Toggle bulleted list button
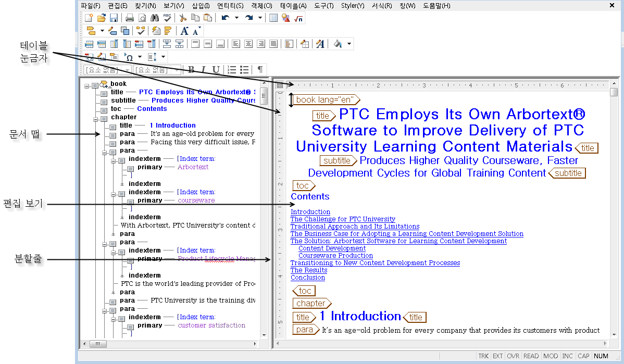This screenshot has width=624, height=364. point(244,70)
